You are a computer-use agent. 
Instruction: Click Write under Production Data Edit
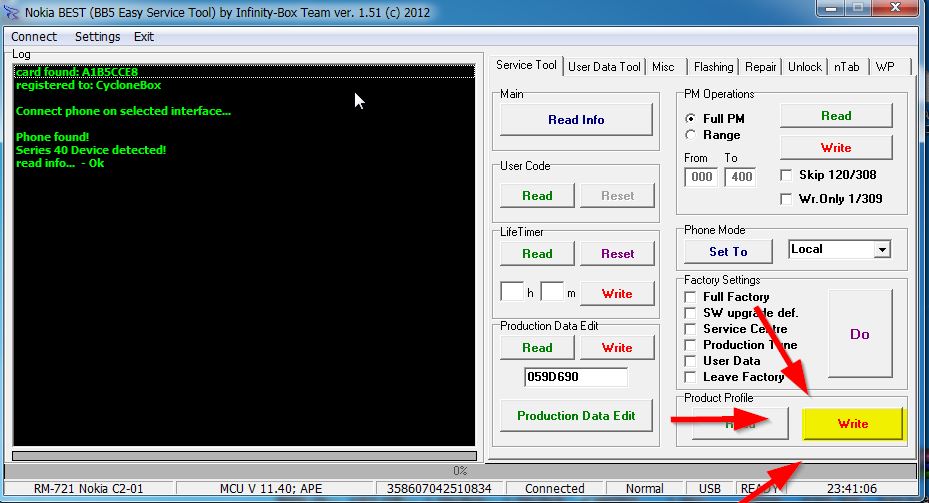click(x=617, y=348)
